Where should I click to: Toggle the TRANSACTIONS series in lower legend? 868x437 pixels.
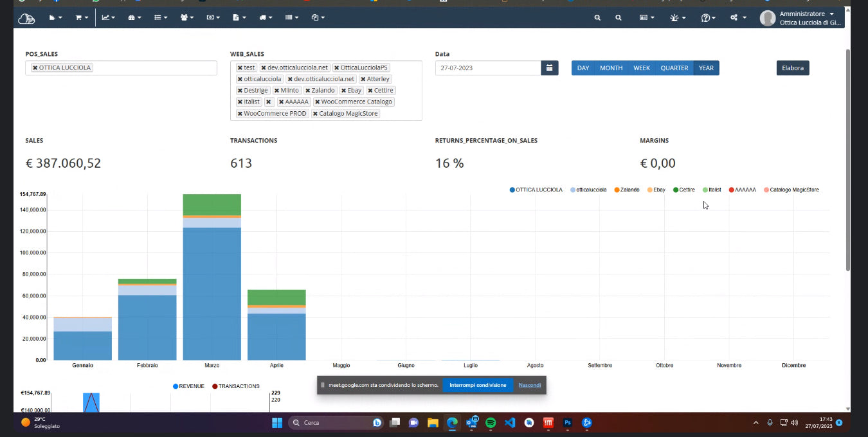click(x=235, y=386)
